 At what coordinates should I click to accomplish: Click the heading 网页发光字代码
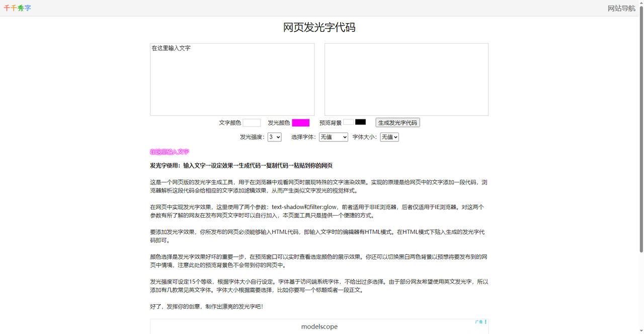point(319,27)
